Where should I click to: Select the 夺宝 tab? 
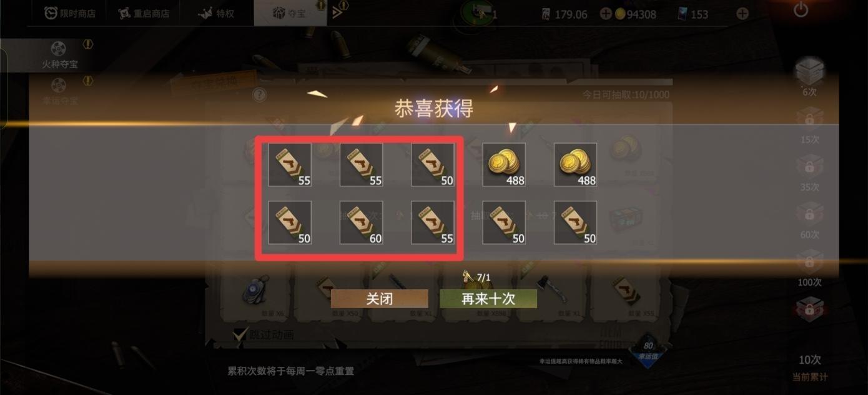pos(290,13)
